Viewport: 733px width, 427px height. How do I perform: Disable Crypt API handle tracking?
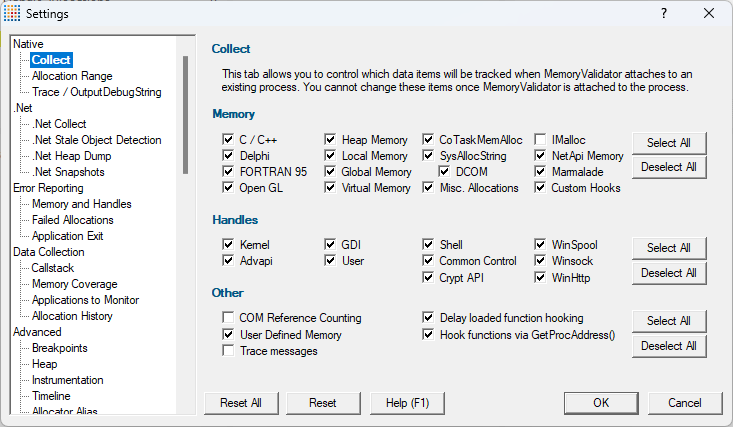coord(428,277)
